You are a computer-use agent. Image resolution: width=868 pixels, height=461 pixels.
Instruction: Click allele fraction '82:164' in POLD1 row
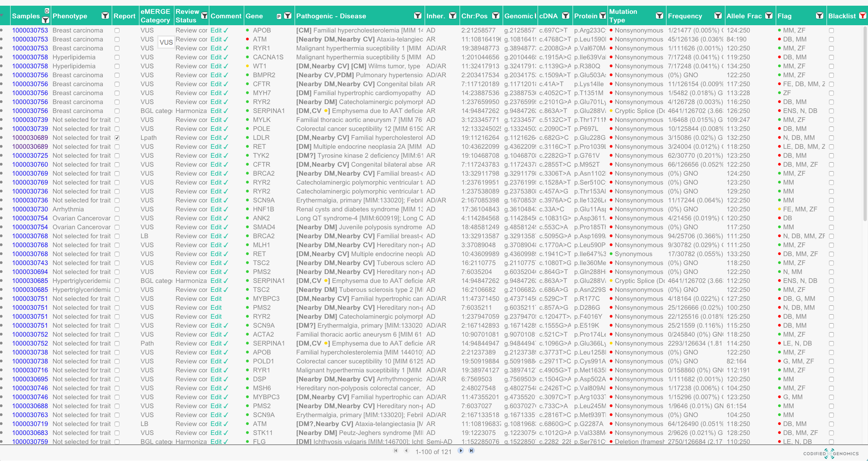(736, 361)
